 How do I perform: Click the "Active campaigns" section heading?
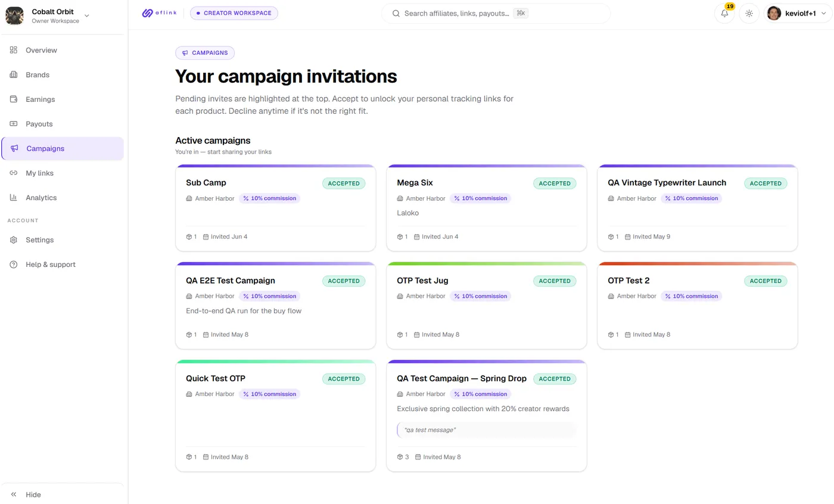point(213,141)
